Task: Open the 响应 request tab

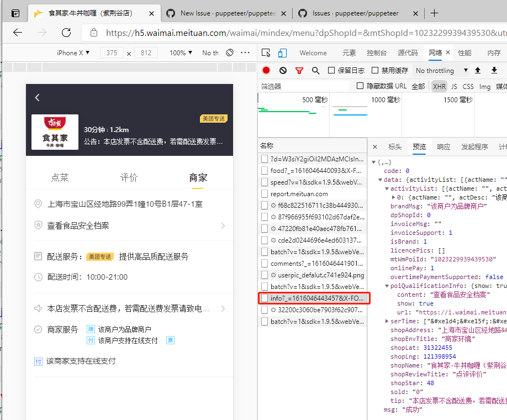Action: point(443,147)
